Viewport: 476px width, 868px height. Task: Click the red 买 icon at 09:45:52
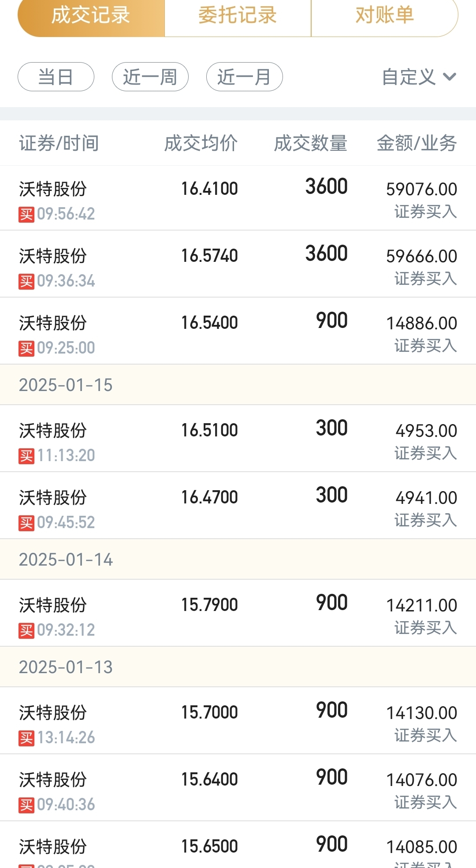pyautogui.click(x=26, y=523)
